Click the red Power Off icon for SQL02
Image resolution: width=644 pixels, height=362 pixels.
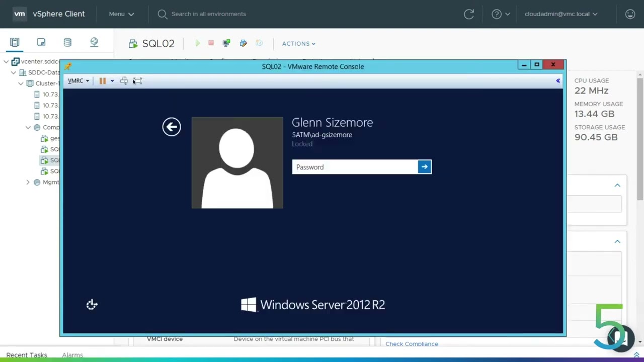(211, 43)
